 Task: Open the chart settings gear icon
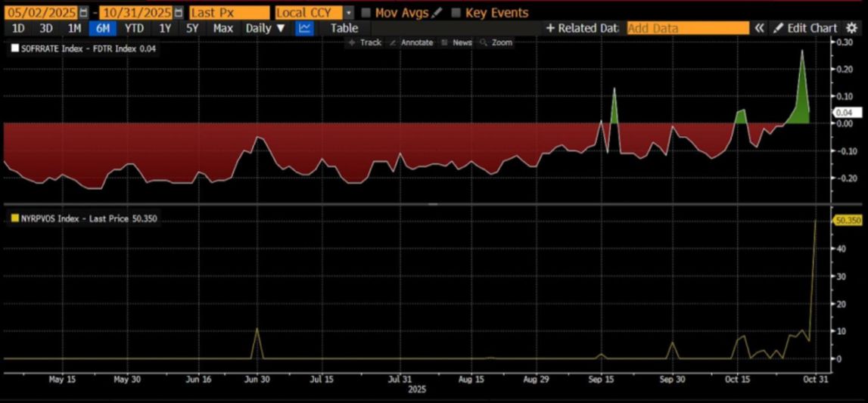(x=852, y=28)
